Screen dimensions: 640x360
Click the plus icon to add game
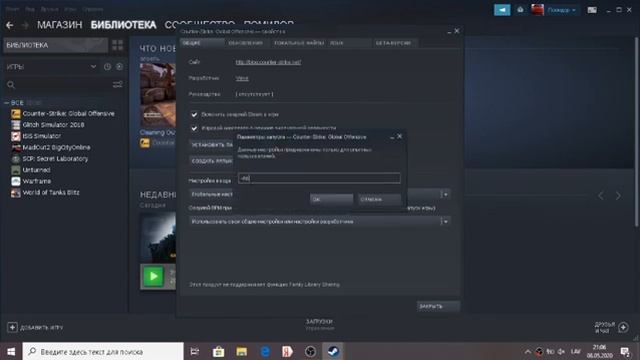pos(12,327)
